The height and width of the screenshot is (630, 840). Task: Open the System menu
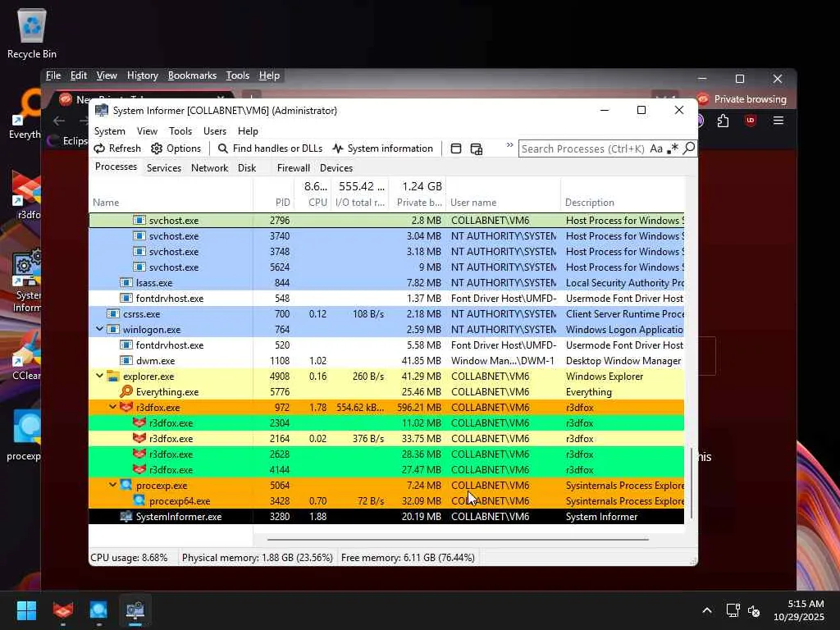click(x=110, y=131)
